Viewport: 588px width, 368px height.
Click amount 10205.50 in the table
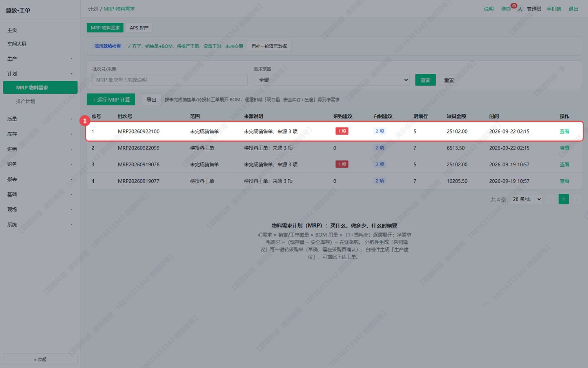[x=457, y=181]
